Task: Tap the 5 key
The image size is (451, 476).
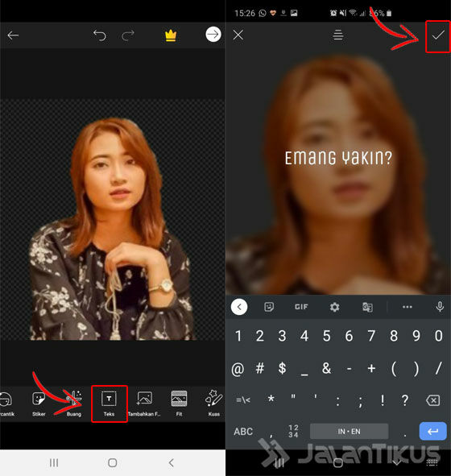Action: [326, 336]
